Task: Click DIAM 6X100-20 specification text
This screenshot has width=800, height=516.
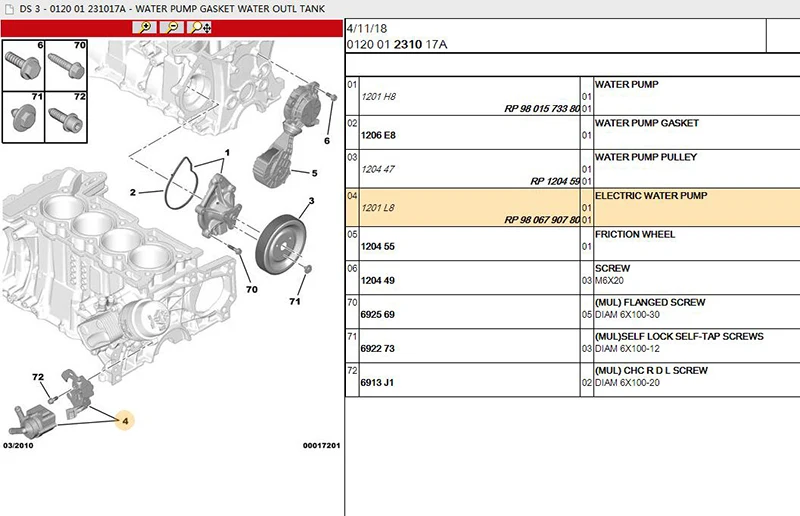Action: click(x=627, y=383)
